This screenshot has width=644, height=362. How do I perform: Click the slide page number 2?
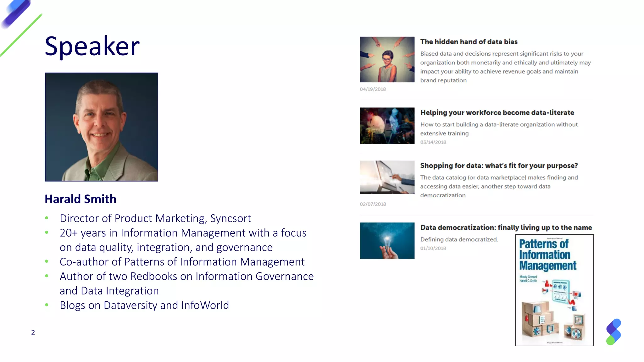coord(33,332)
